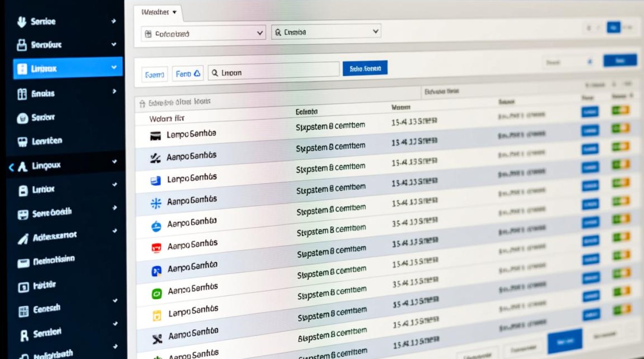Click the blue action button in first table row
This screenshot has width=644, height=359.
point(589,112)
